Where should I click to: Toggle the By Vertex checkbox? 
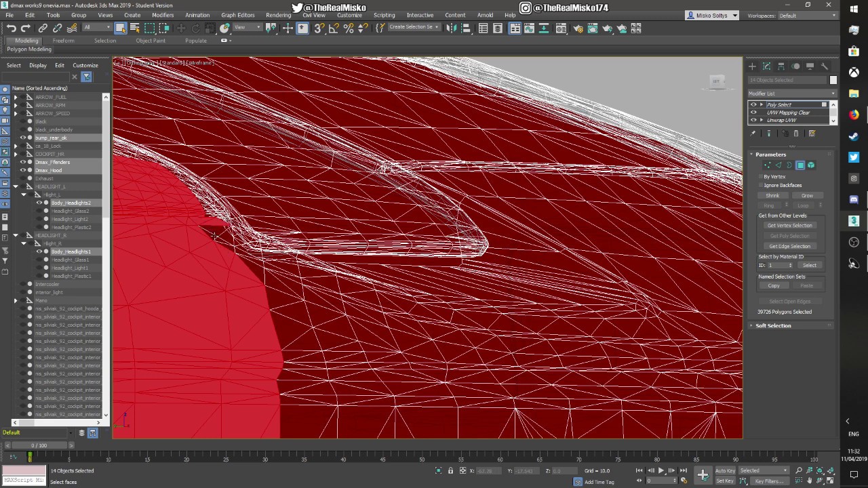click(761, 176)
